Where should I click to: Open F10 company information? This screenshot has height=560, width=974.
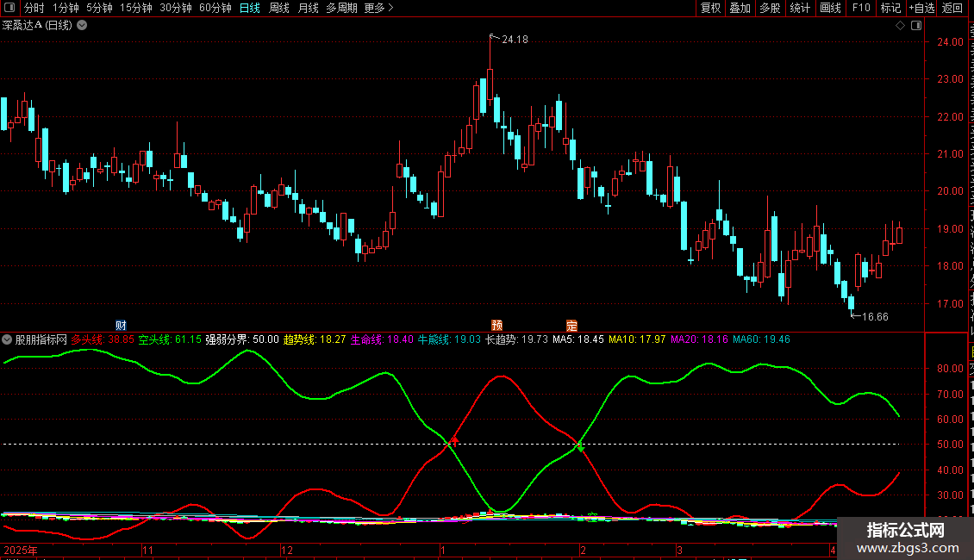click(861, 8)
